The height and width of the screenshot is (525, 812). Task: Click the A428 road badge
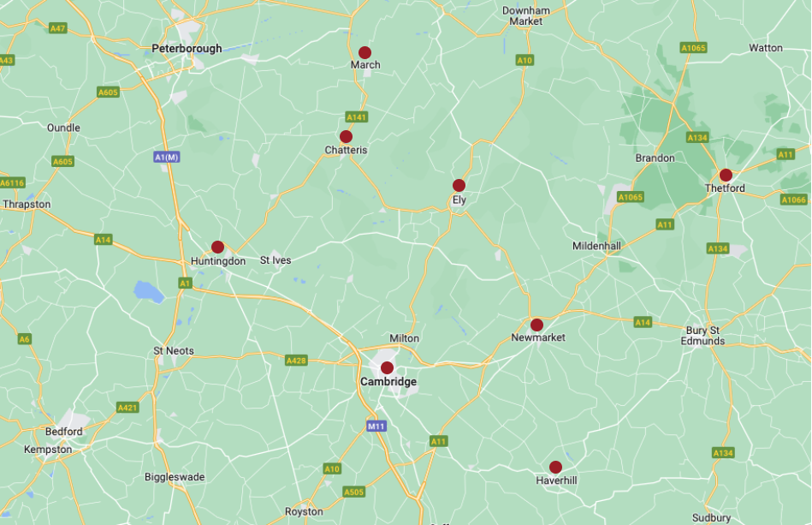(x=296, y=361)
